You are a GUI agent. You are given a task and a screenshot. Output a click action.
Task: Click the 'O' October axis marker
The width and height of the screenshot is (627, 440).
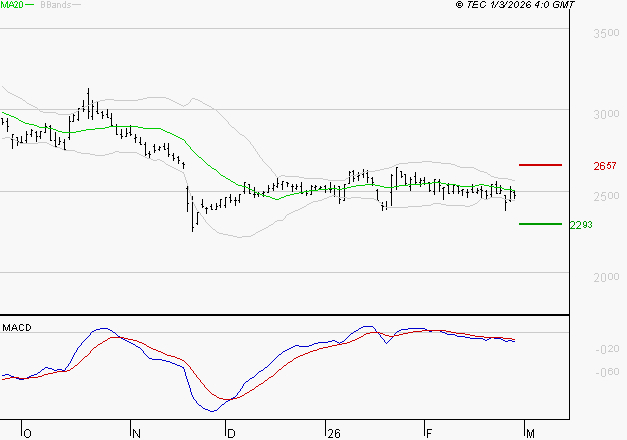pyautogui.click(x=28, y=433)
